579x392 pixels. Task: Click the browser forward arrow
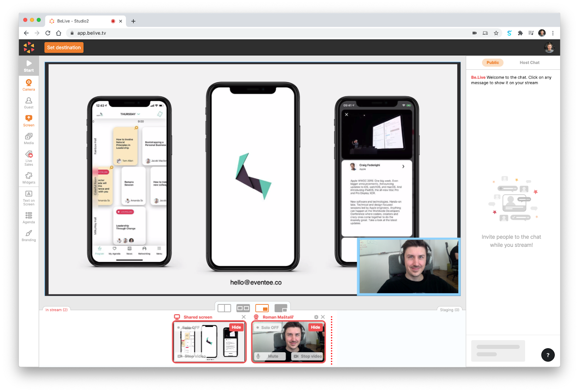click(37, 33)
